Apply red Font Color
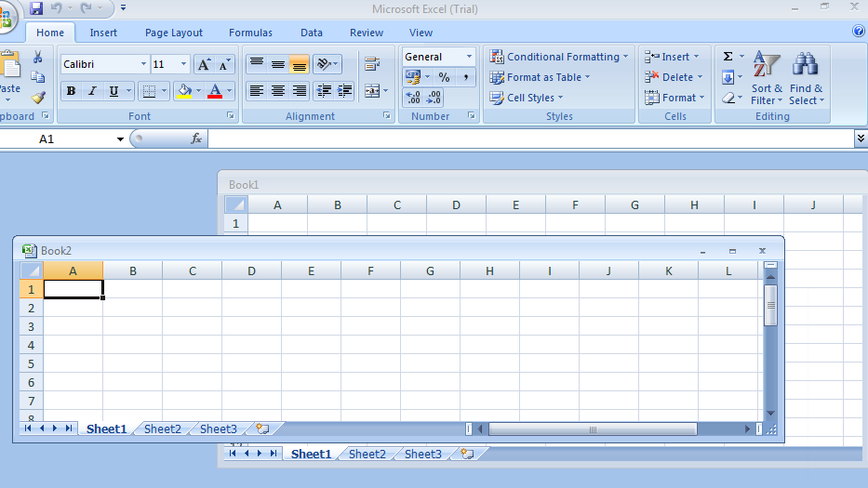The image size is (868, 488). [x=215, y=91]
